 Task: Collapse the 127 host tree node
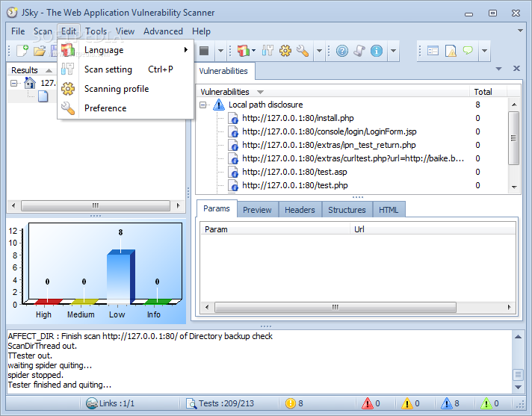13,83
